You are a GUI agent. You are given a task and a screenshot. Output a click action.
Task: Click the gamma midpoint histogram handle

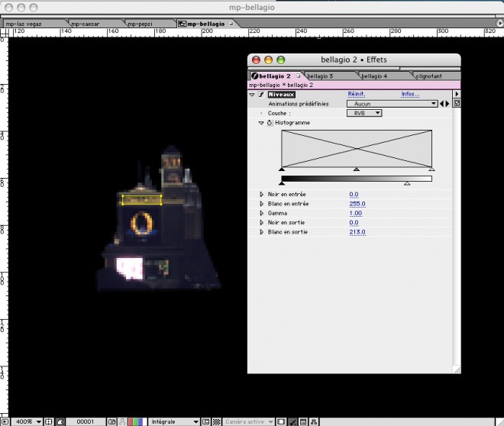(x=357, y=169)
